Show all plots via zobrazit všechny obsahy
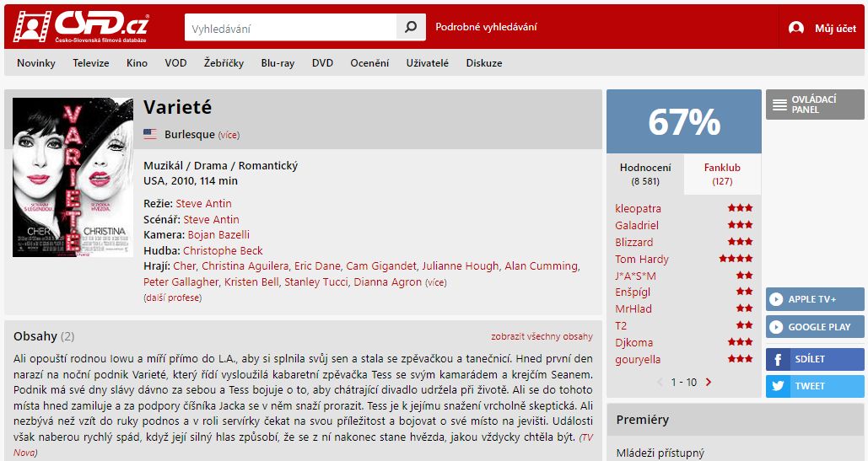868x461 pixels. tap(542, 336)
